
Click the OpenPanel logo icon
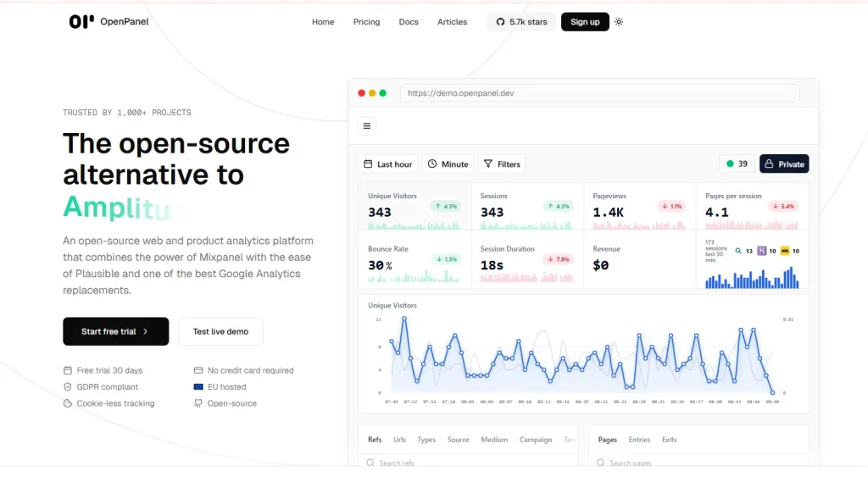tap(81, 21)
